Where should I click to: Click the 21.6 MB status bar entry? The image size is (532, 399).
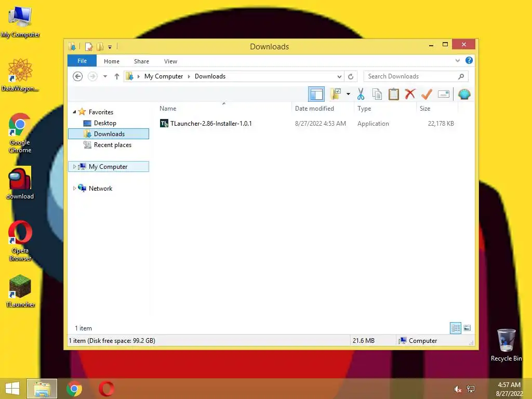click(363, 341)
